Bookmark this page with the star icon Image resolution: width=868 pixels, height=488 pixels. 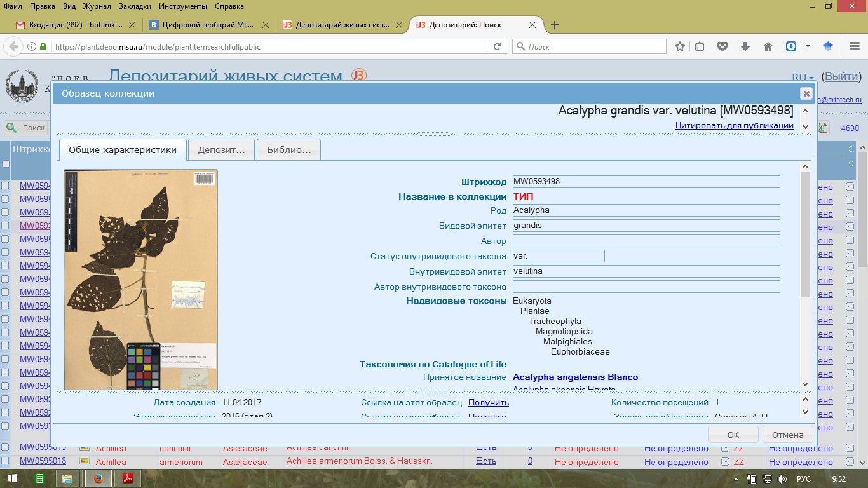[680, 46]
